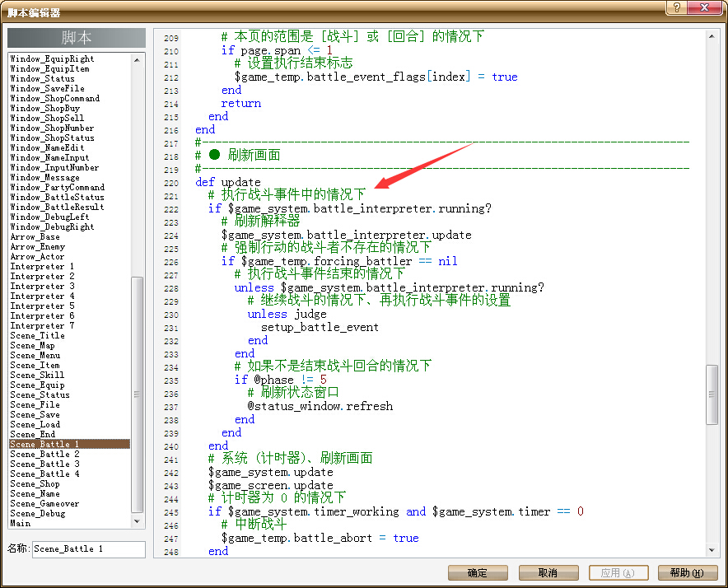
Task: Select the Main script entry
Action: pos(21,524)
